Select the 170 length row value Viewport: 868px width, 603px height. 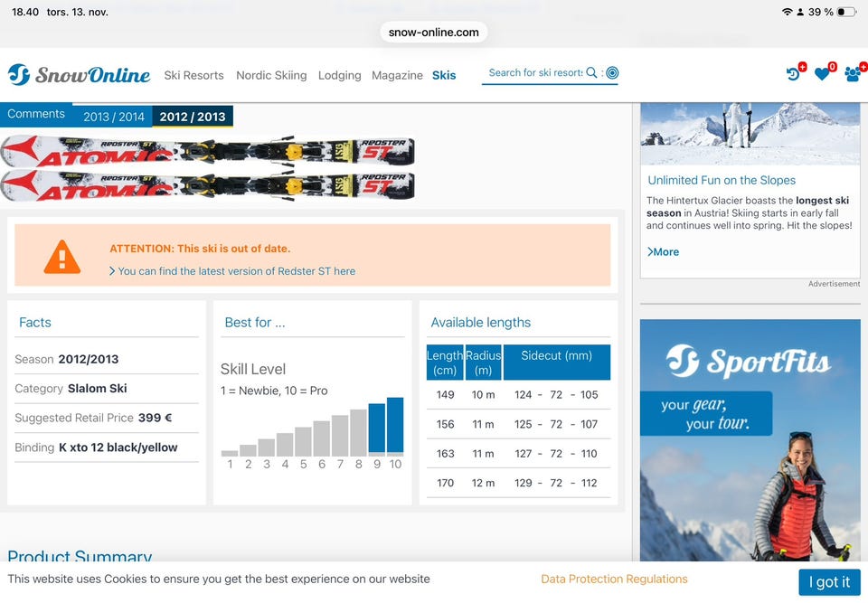point(445,483)
